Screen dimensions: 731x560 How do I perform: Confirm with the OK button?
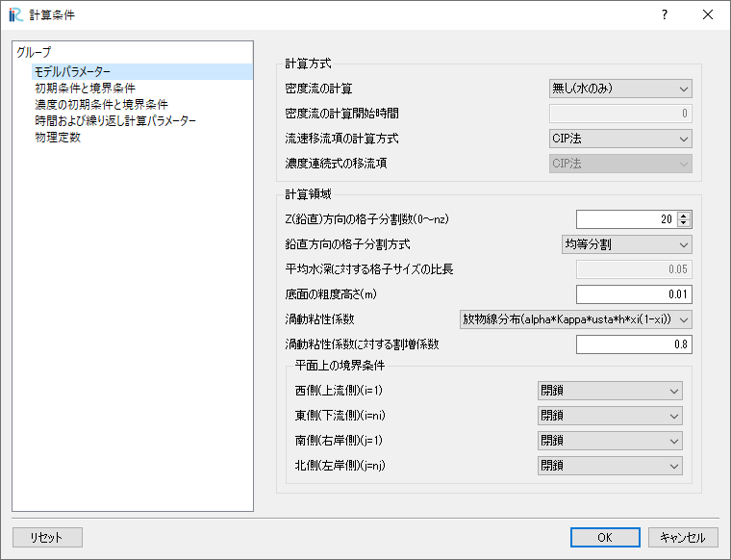605,537
